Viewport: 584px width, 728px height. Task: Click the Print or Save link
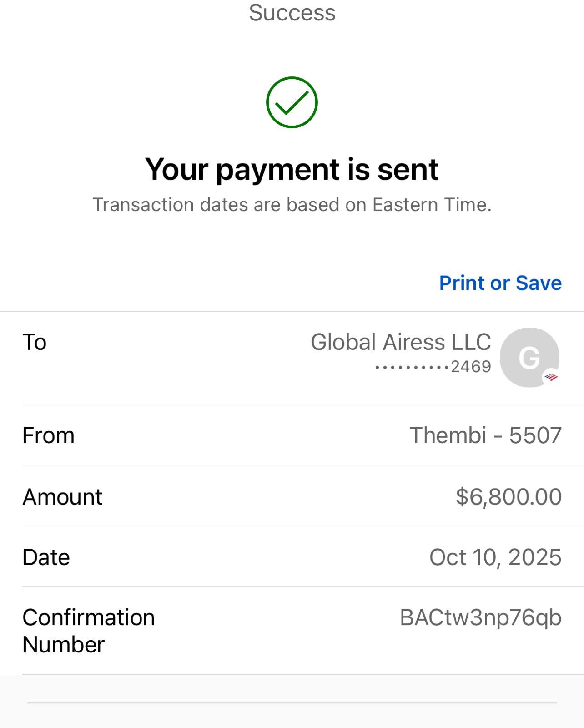click(500, 283)
